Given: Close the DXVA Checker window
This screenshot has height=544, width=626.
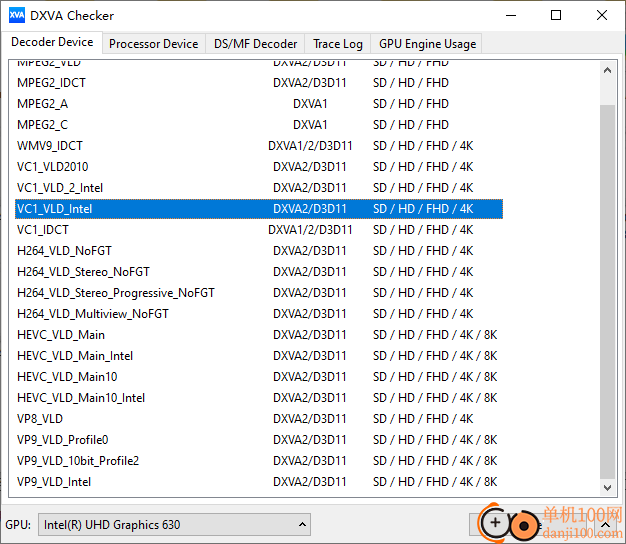Looking at the screenshot, I should click(x=602, y=16).
